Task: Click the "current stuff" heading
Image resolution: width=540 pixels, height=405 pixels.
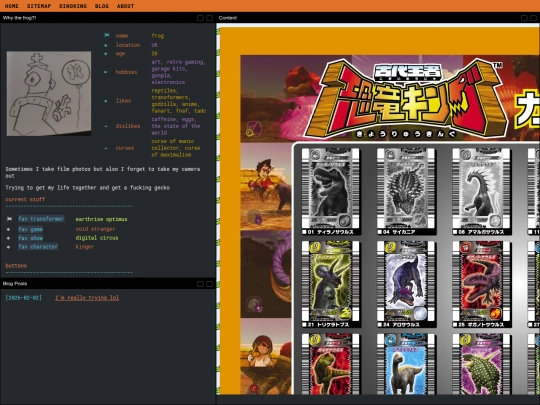Action: pos(25,199)
